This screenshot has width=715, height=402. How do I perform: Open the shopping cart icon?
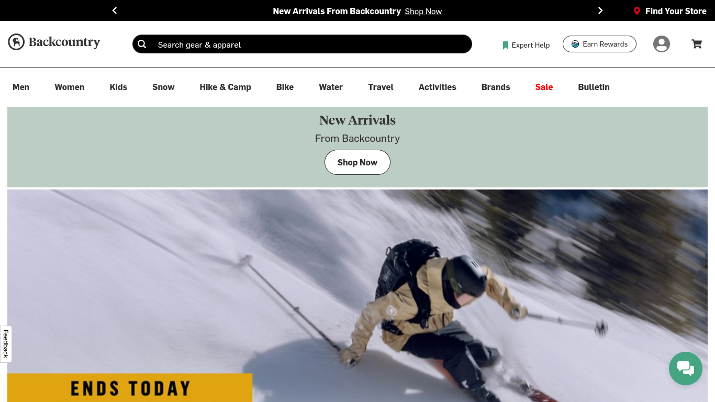[x=696, y=44]
